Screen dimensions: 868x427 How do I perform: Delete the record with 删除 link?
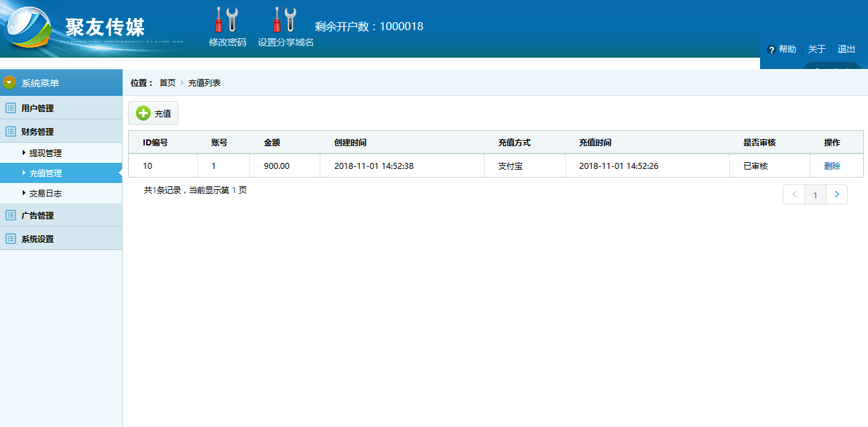click(x=832, y=166)
